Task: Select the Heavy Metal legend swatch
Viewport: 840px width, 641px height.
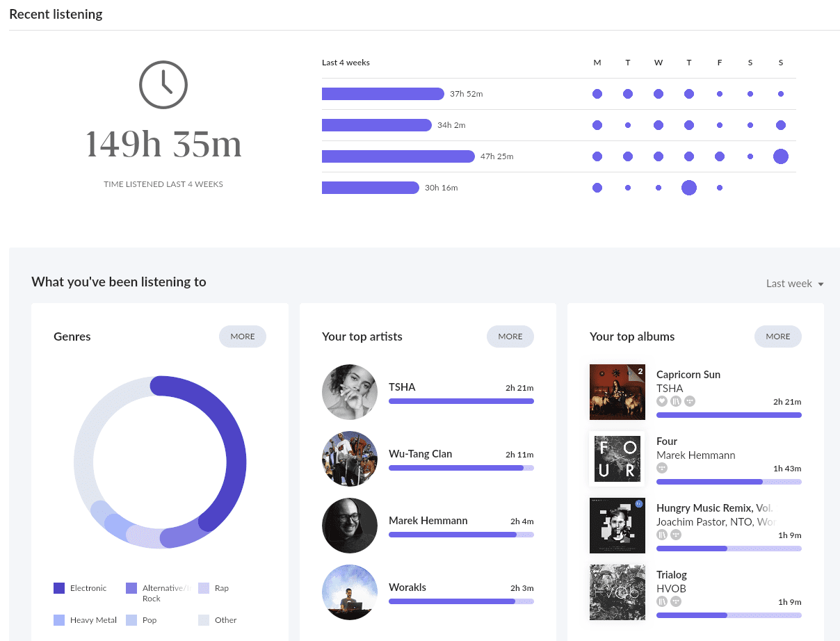Action: [x=59, y=620]
